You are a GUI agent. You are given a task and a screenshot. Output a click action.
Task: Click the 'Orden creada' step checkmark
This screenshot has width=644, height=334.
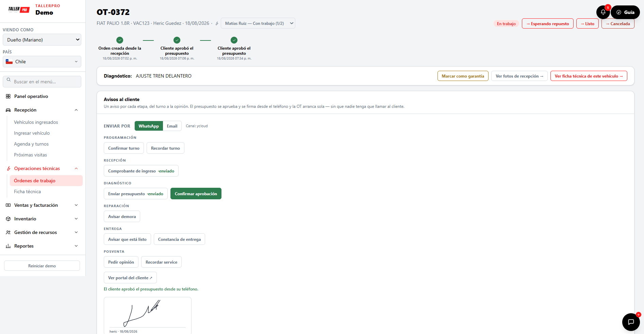[x=120, y=40]
